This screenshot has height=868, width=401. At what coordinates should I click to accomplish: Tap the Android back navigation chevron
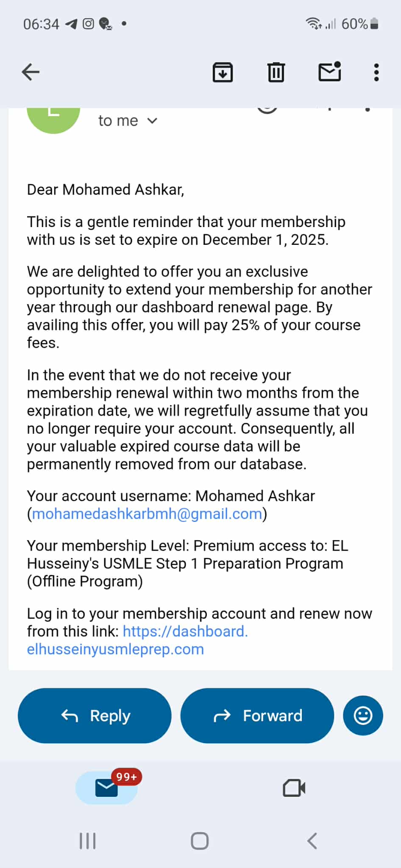point(312,841)
